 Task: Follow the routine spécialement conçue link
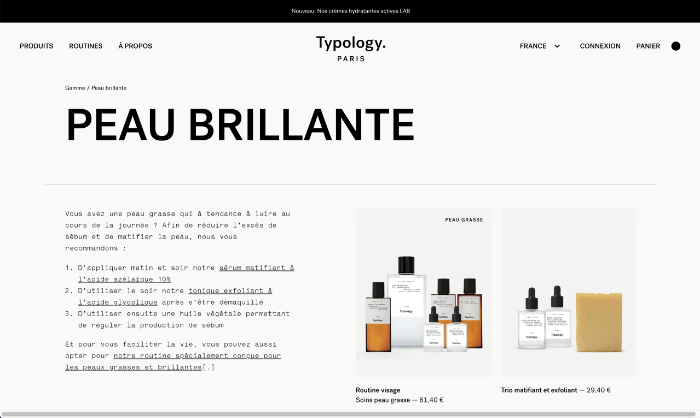click(x=196, y=355)
